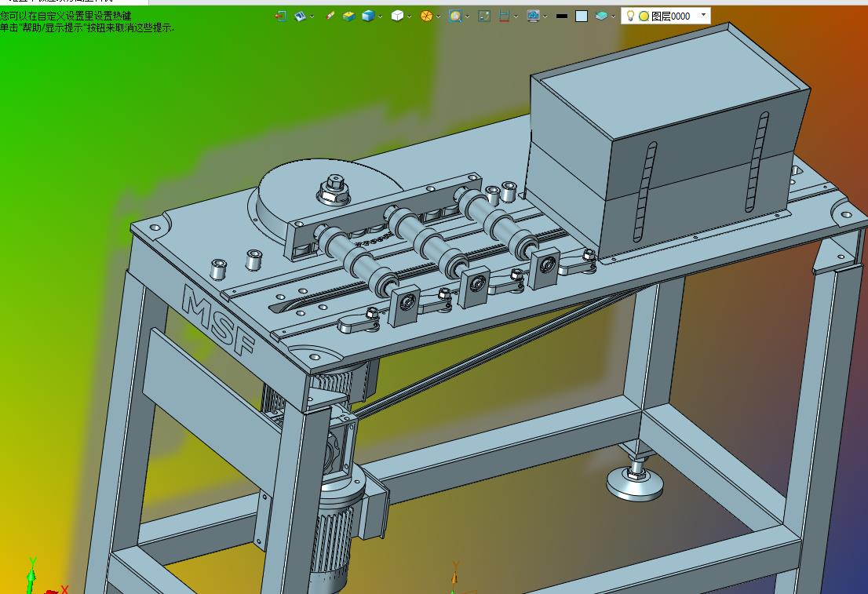Click the teal stacked layers icon
Image resolution: width=868 pixels, height=594 pixels.
(x=601, y=16)
